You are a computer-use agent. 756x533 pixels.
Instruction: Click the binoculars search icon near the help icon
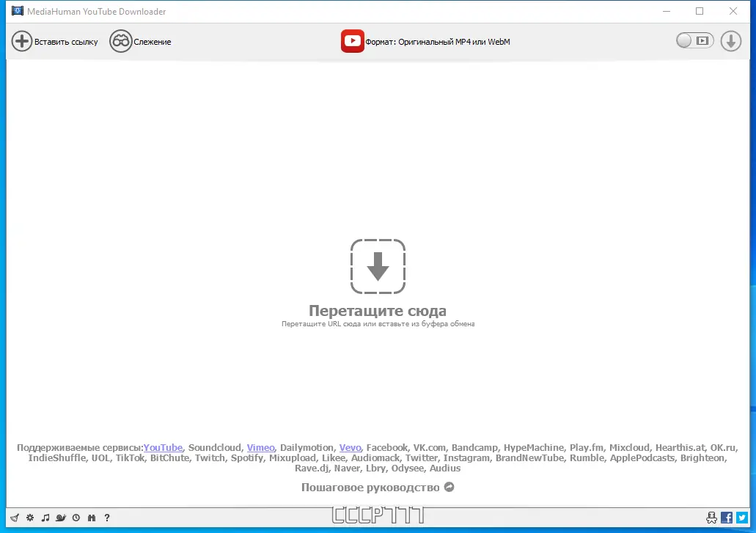92,518
